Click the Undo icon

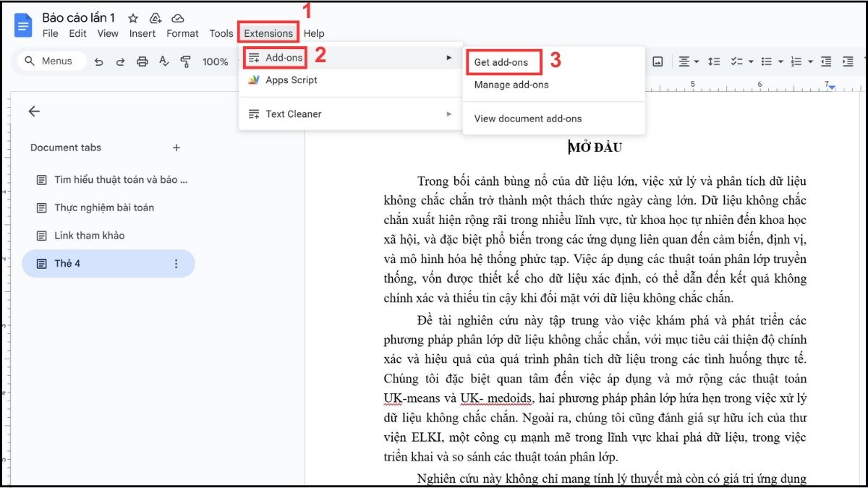[99, 61]
